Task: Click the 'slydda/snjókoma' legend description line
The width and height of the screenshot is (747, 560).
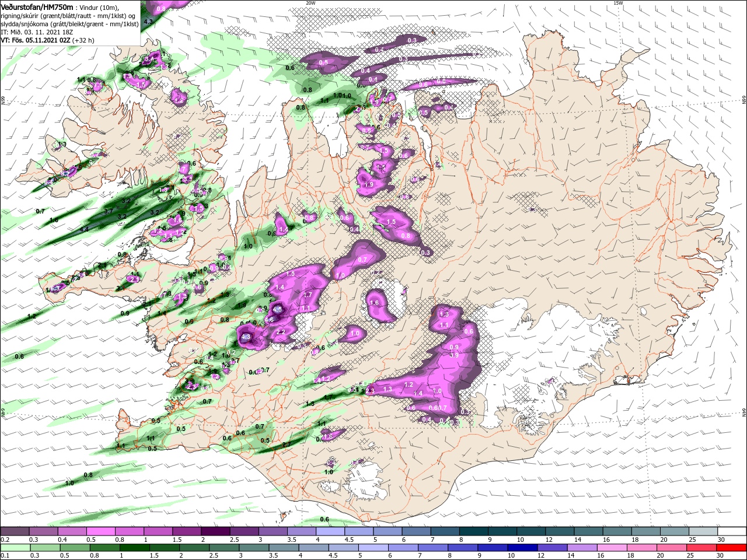Action: pyautogui.click(x=69, y=24)
